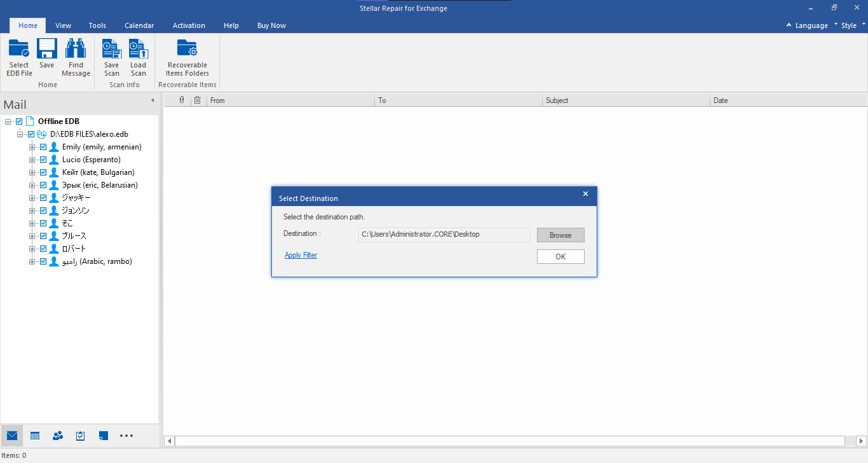
Task: Click Apply Filter link
Action: click(x=301, y=255)
